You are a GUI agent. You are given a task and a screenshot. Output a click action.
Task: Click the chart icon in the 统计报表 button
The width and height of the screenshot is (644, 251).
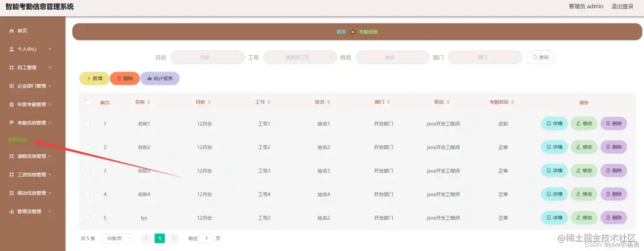tap(150, 78)
